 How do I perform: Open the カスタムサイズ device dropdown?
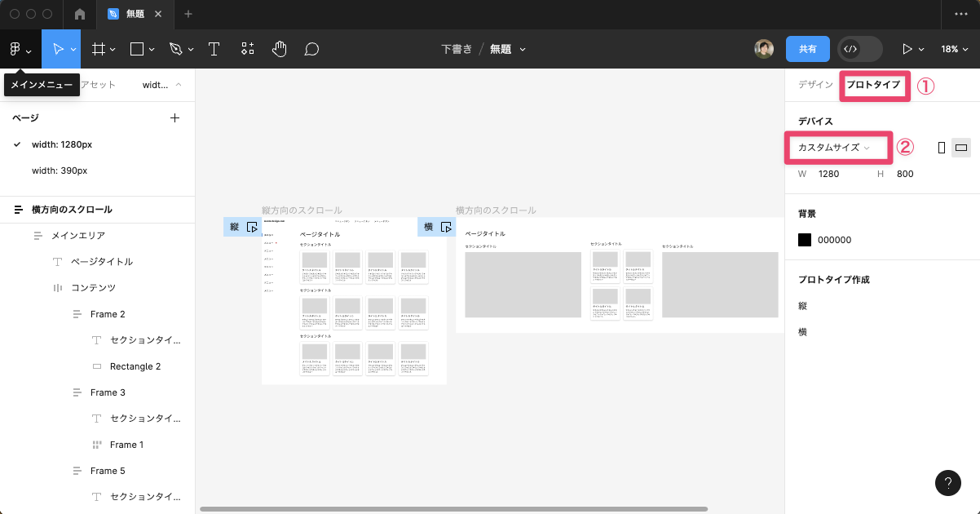click(x=834, y=148)
